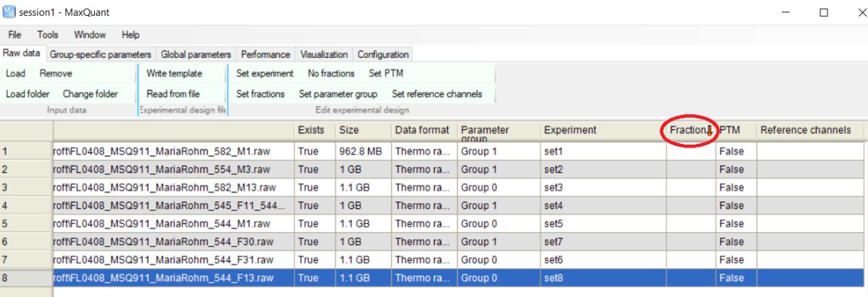
Task: Click the Load button
Action: pyautogui.click(x=15, y=74)
